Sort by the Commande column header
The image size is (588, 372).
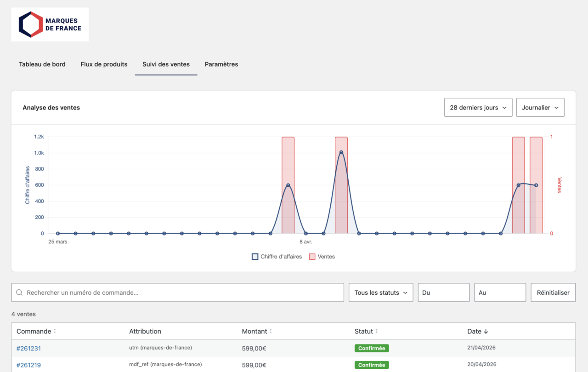(36, 331)
